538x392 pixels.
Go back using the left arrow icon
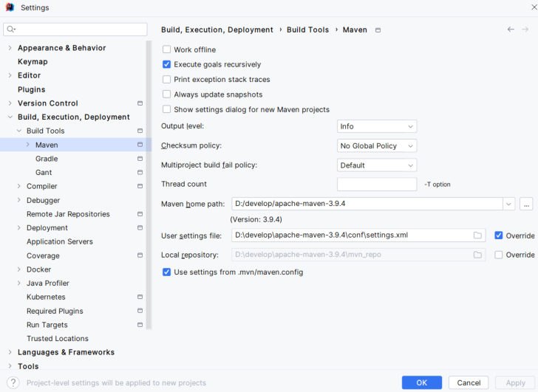click(x=511, y=30)
